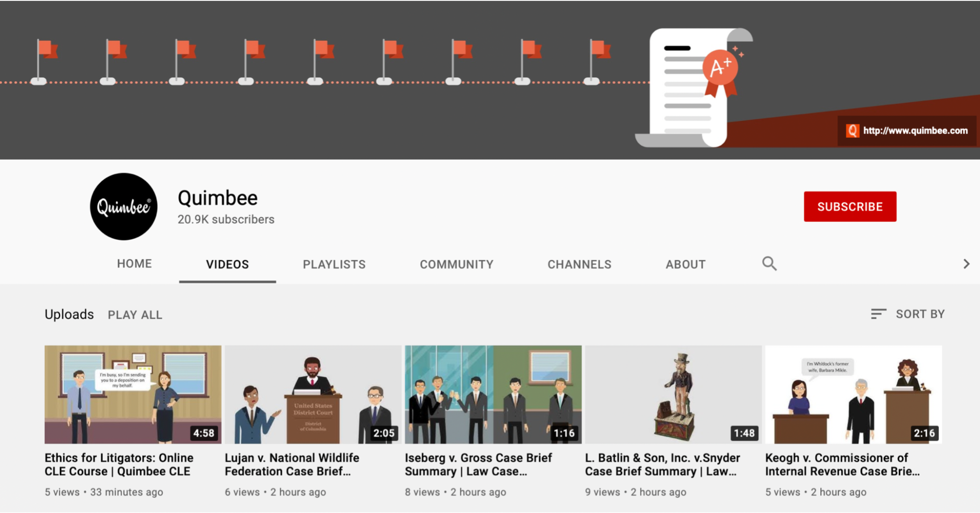Click PLAY ALL to play uploads
The width and height of the screenshot is (980, 513).
[135, 314]
